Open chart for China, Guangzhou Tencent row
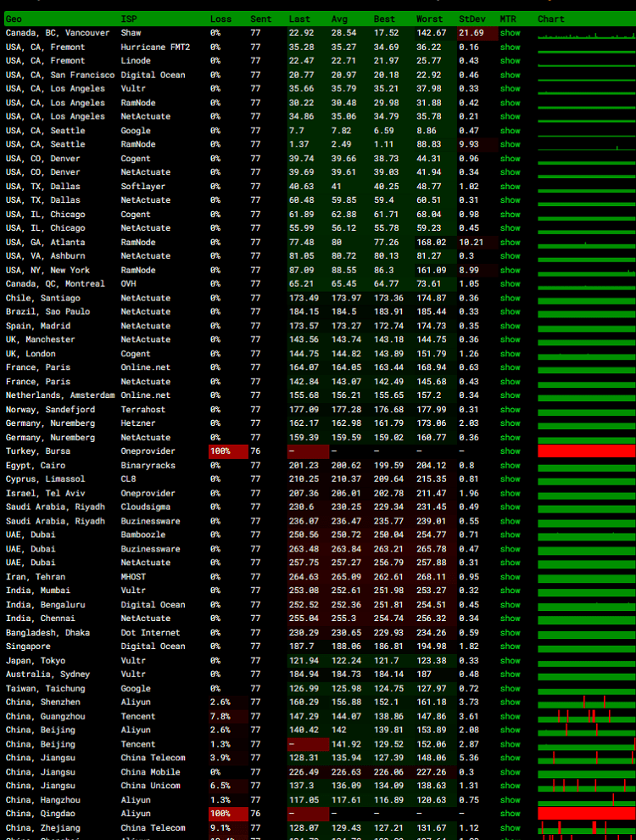Viewport: 636px width, 840px height. coord(586,716)
